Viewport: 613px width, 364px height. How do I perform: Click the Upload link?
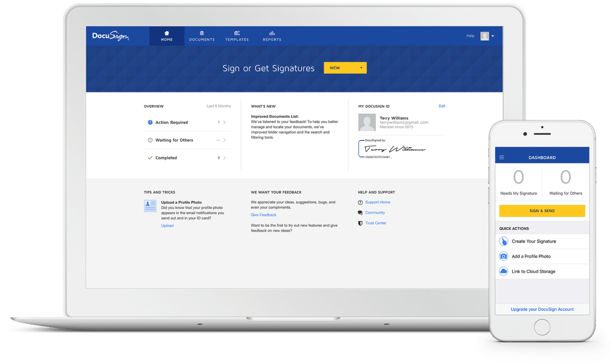167,226
